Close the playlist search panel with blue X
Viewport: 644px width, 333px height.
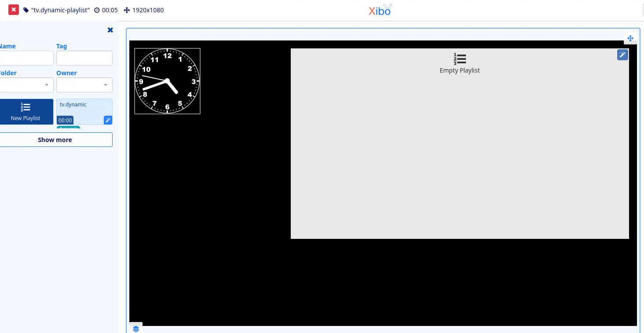tap(110, 30)
